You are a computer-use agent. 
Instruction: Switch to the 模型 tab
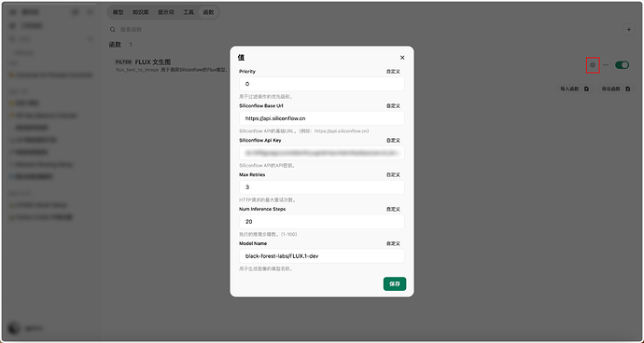point(118,12)
